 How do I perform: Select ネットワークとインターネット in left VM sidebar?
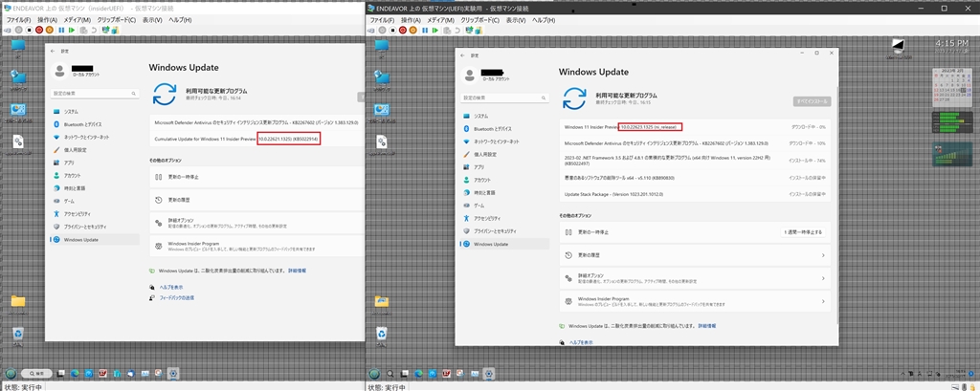pos(95,137)
